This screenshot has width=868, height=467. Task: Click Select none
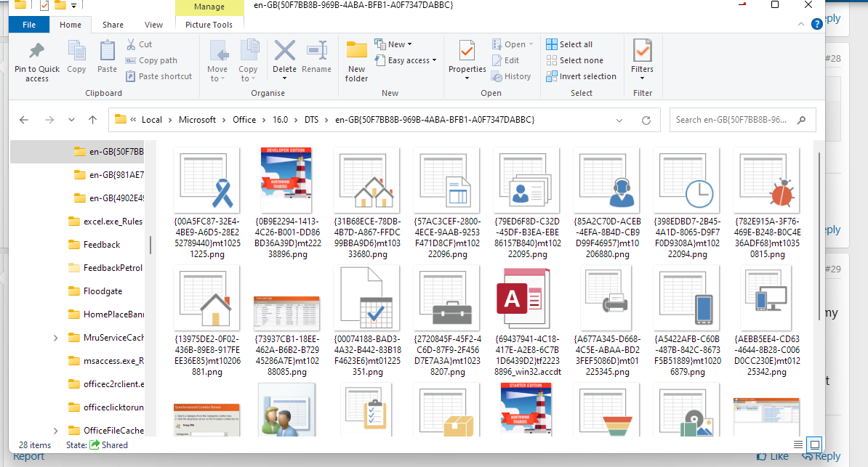tap(574, 60)
